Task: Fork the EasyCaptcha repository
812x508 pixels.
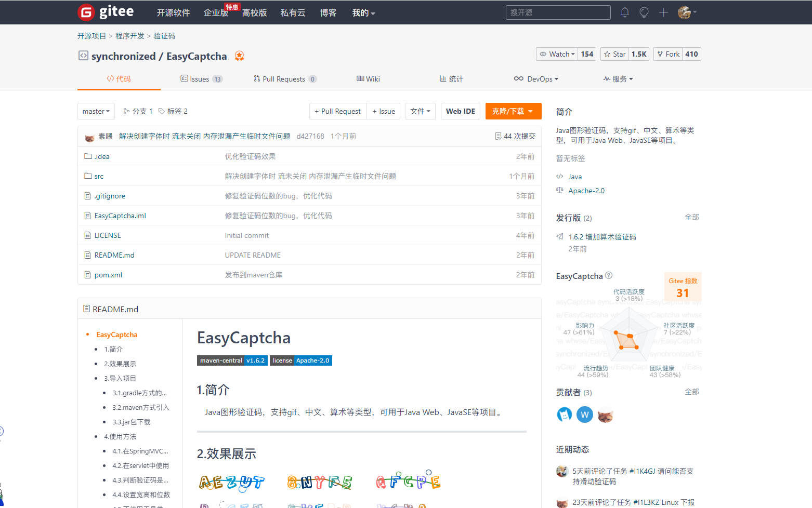Action: [x=668, y=54]
